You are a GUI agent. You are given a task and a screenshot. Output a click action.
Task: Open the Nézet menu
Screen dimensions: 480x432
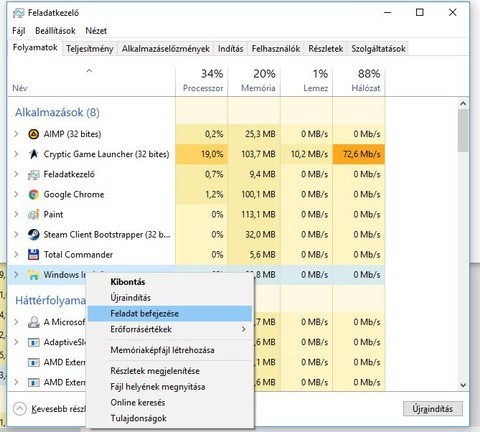click(96, 31)
